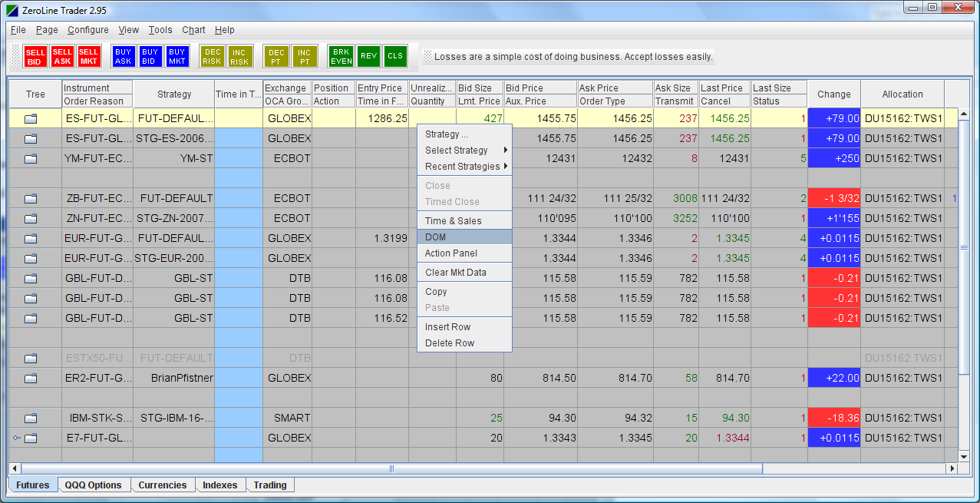Viewport: 980px width, 503px height.
Task: Choose Delete Row from the context menu
Action: (464, 343)
